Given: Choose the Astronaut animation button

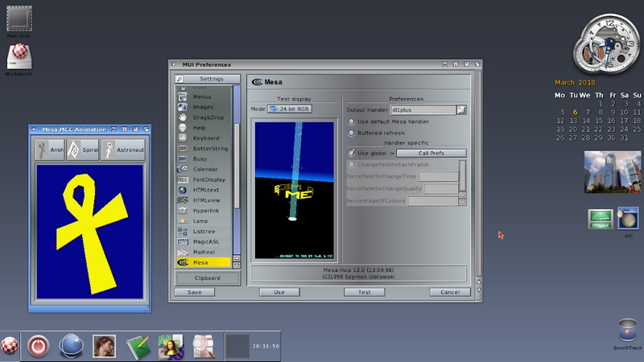Looking at the screenshot, I should [123, 150].
